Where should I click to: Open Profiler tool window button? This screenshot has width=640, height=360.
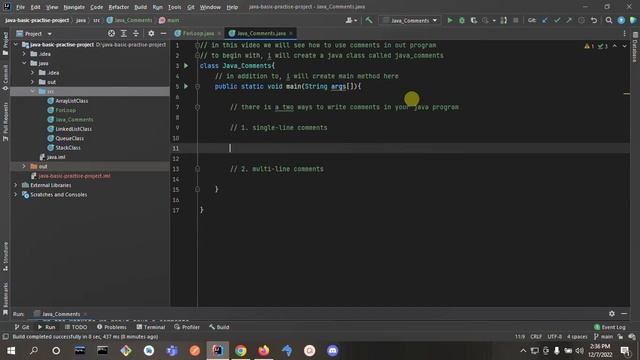coord(187,327)
